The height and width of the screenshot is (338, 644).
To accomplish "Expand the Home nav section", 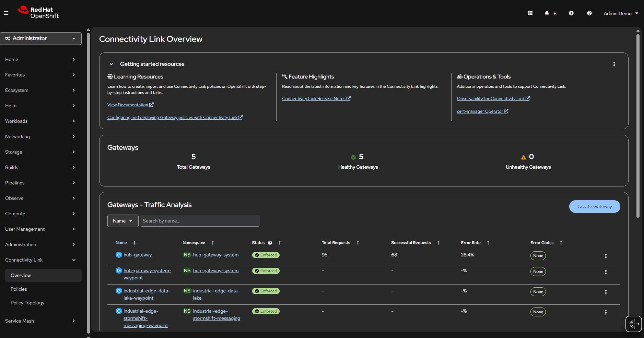I will (x=41, y=59).
